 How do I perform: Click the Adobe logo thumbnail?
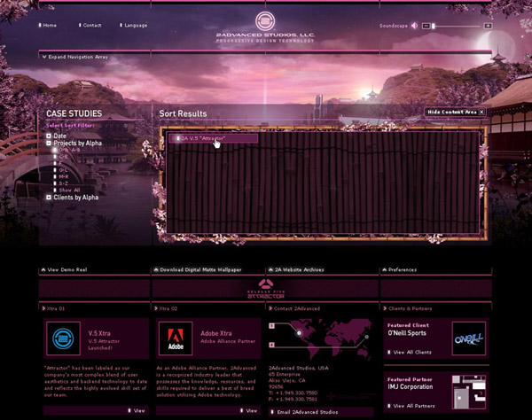[176, 338]
